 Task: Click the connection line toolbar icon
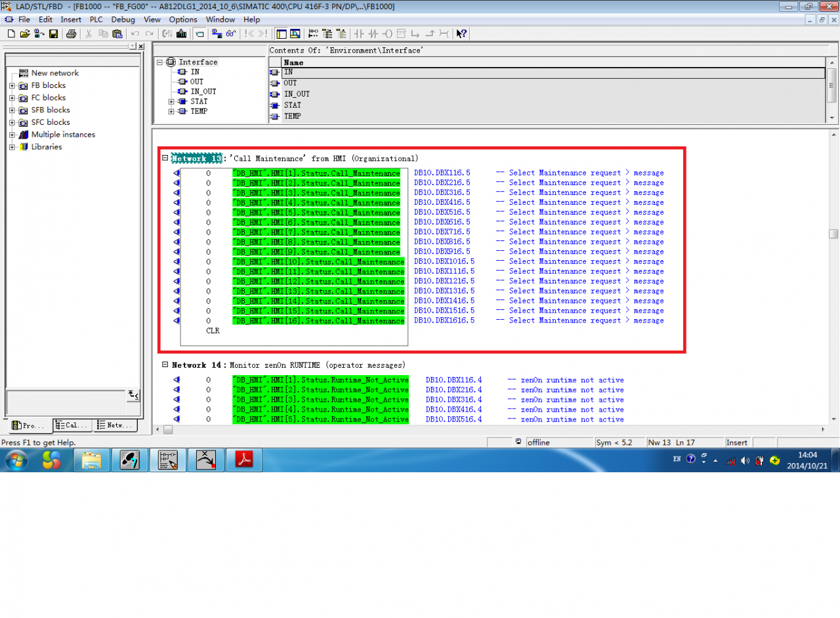coord(444,33)
